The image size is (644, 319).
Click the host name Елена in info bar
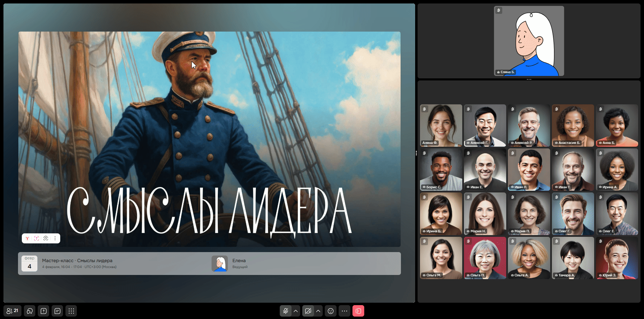pos(239,260)
